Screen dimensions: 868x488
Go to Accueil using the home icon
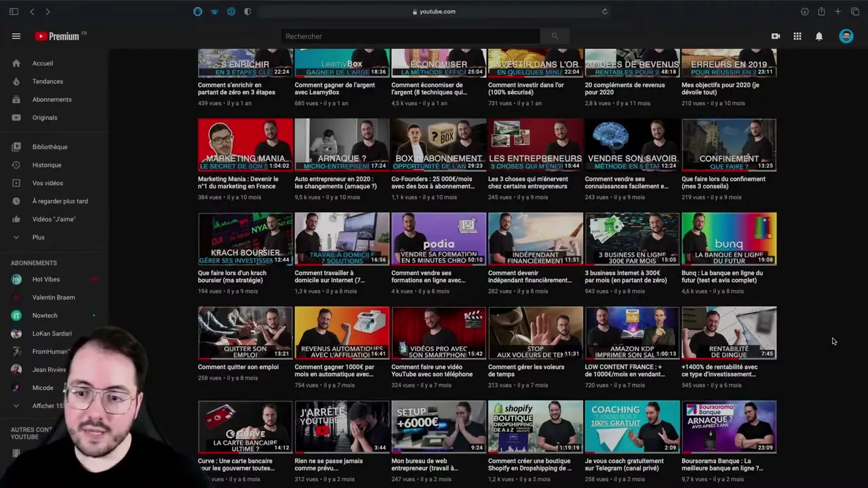(x=16, y=63)
